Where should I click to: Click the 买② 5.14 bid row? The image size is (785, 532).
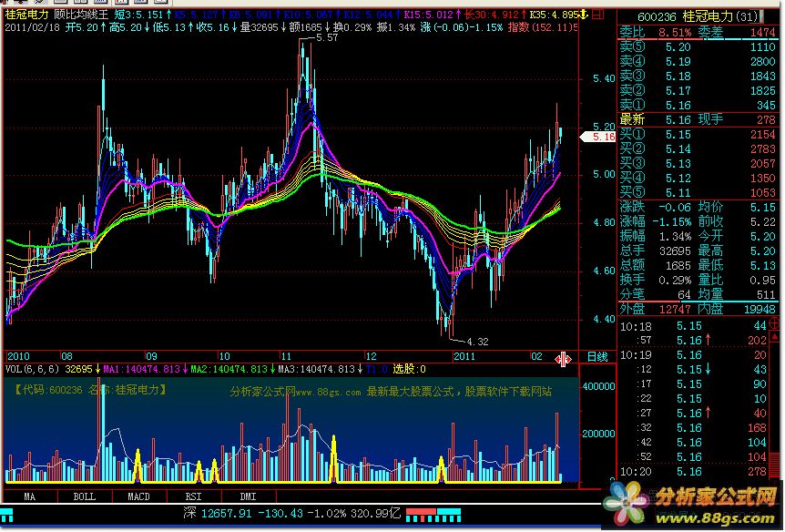click(698, 148)
